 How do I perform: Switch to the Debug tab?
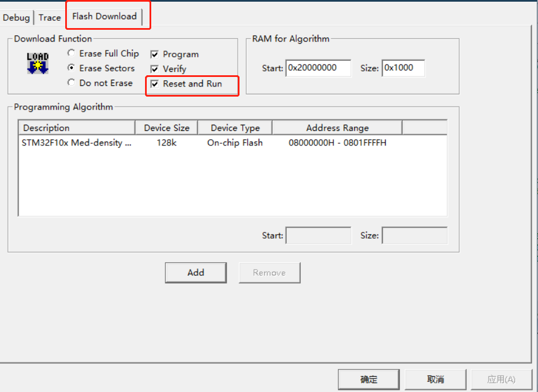tap(16, 17)
